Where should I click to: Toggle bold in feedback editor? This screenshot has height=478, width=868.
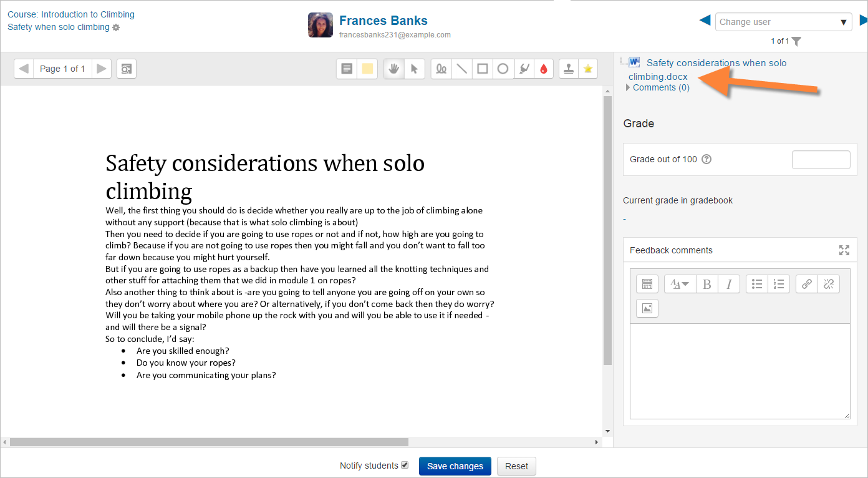706,284
